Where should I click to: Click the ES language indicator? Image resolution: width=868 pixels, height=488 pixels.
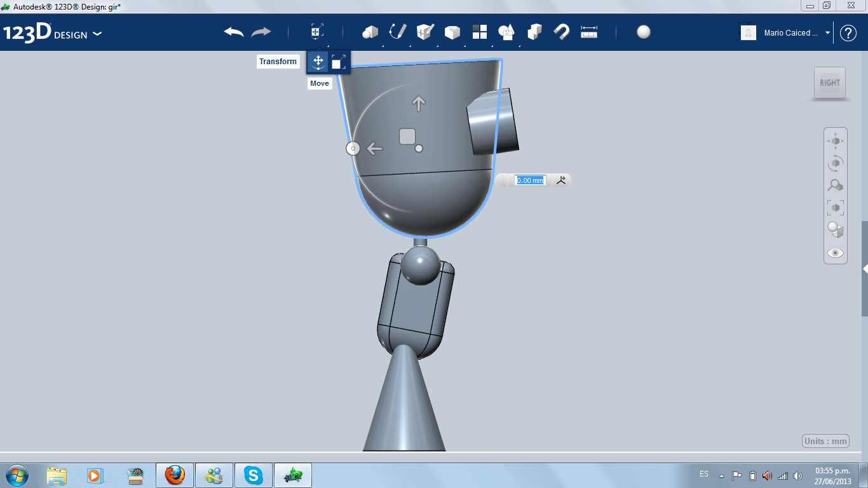click(704, 474)
